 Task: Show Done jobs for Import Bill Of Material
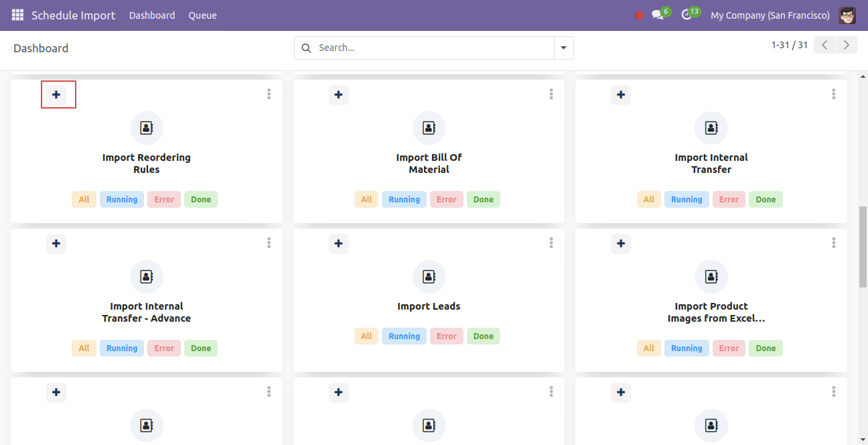pyautogui.click(x=484, y=199)
